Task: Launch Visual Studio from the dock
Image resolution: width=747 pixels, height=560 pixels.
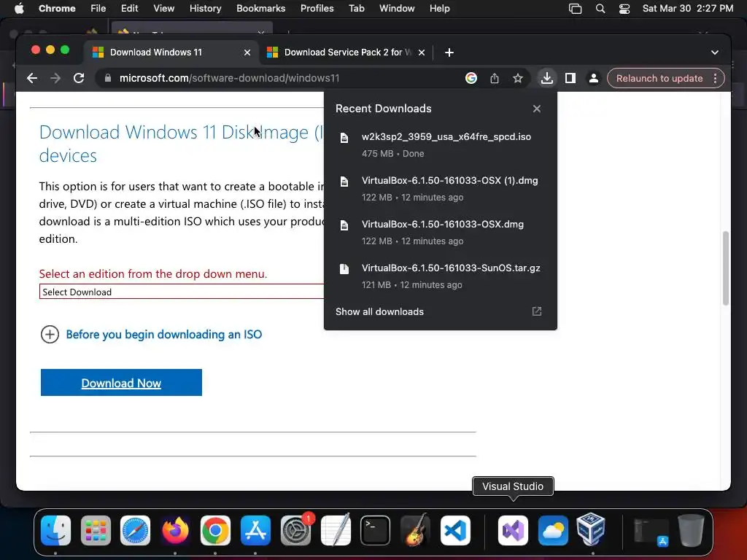Action: (x=513, y=530)
